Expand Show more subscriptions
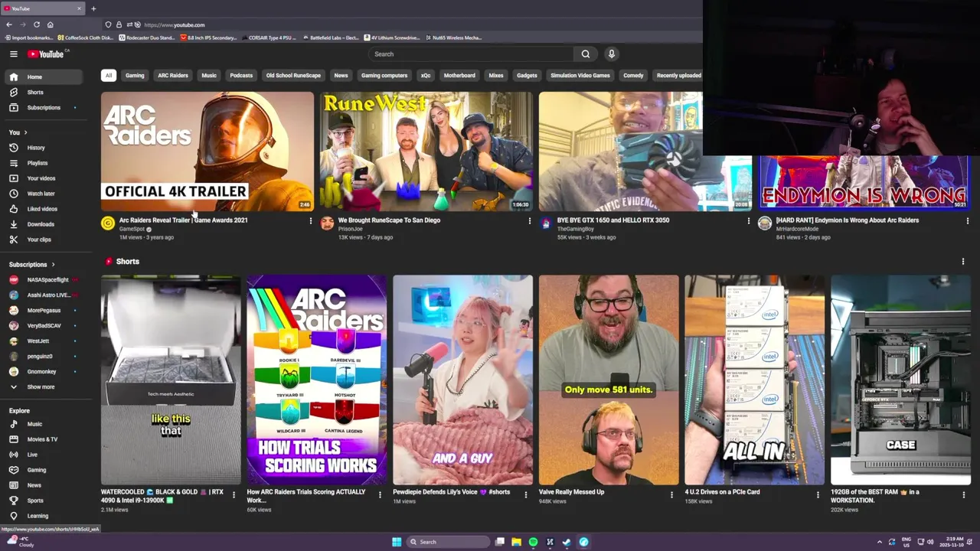This screenshot has height=551, width=980. [x=43, y=387]
